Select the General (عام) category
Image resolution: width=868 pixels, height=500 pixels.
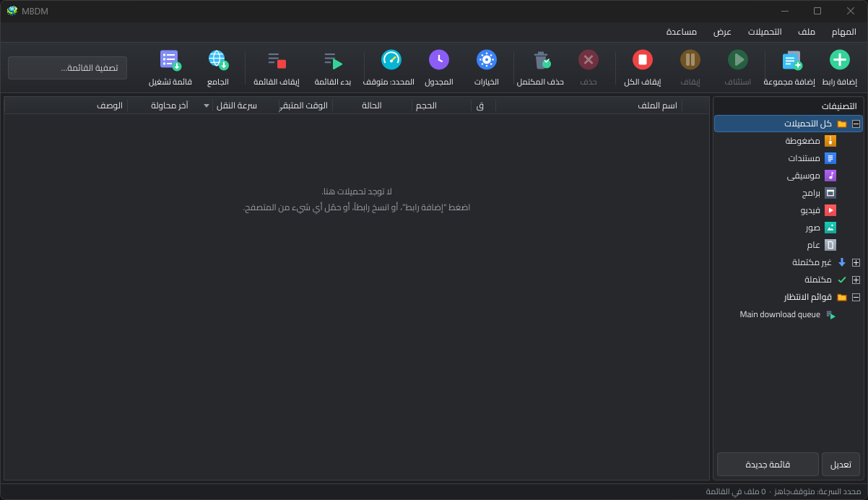click(788, 245)
